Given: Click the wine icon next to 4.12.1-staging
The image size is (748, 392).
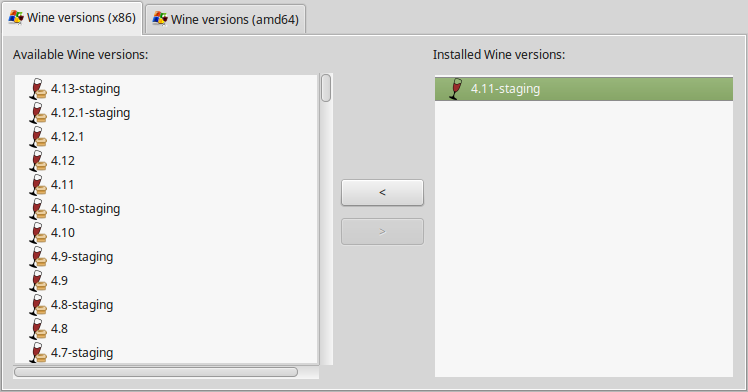Looking at the screenshot, I should pos(38,113).
